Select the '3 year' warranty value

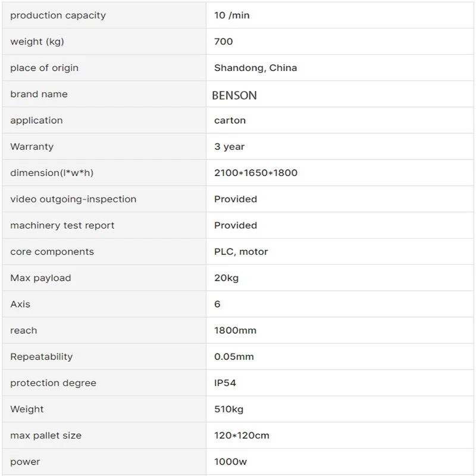[x=229, y=146]
